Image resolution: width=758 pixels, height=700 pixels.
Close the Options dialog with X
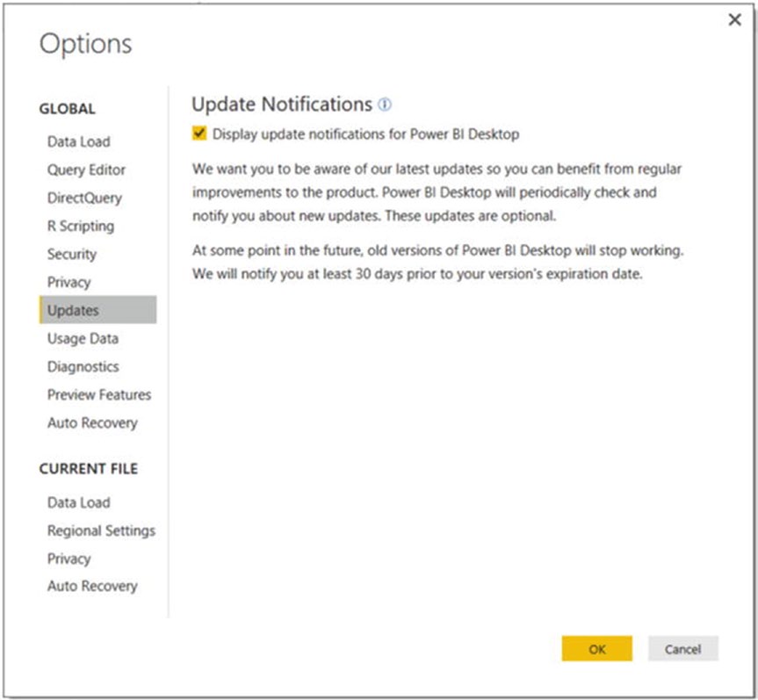click(x=735, y=20)
